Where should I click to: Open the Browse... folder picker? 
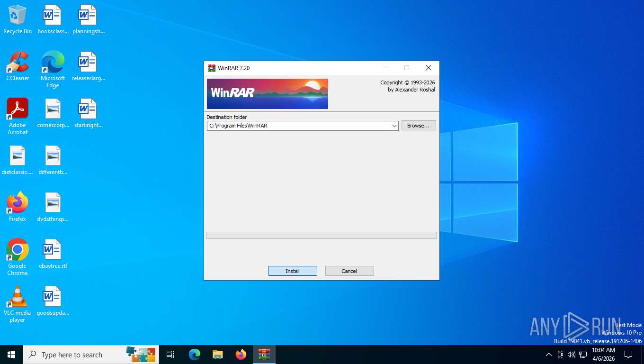click(x=419, y=126)
